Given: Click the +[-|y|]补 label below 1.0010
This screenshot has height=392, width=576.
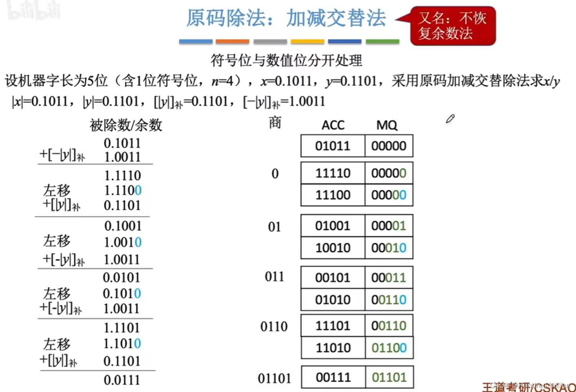Looking at the screenshot, I should 64,260.
